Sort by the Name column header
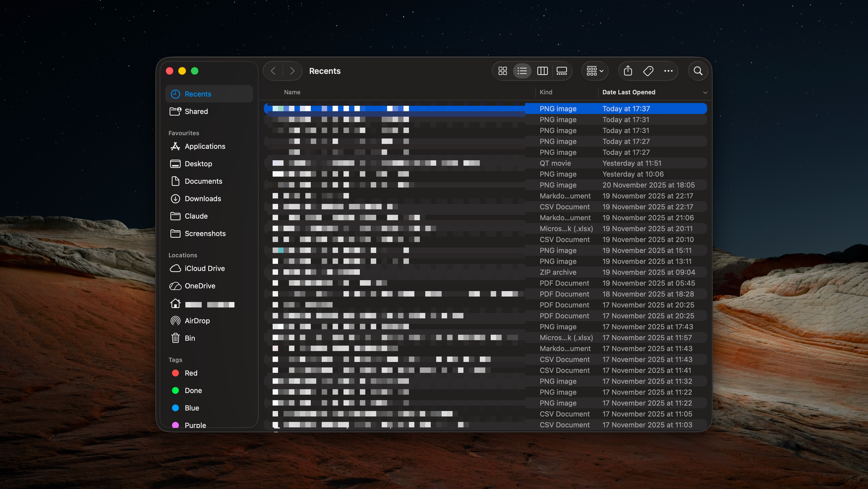This screenshot has height=489, width=868. pos(292,92)
